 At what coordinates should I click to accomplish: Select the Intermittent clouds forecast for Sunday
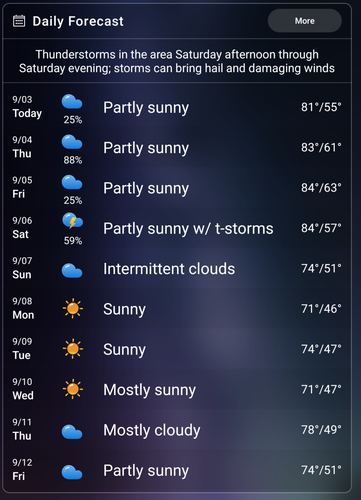pos(169,269)
